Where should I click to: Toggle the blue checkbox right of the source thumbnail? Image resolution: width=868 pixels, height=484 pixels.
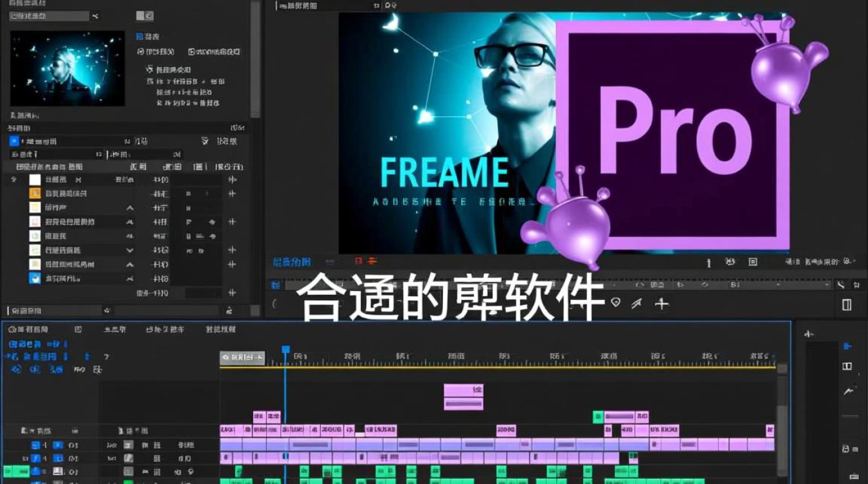tap(139, 37)
